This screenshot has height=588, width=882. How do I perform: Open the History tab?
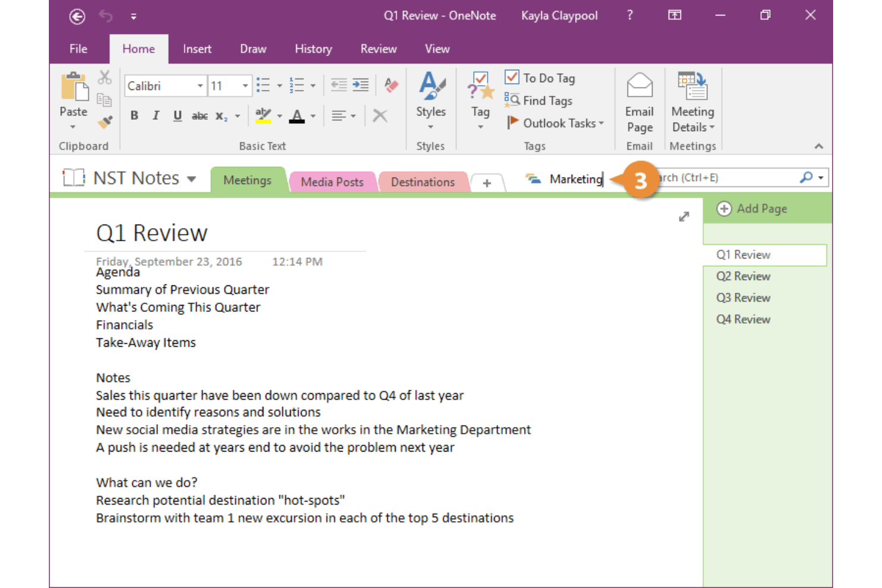pos(313,49)
